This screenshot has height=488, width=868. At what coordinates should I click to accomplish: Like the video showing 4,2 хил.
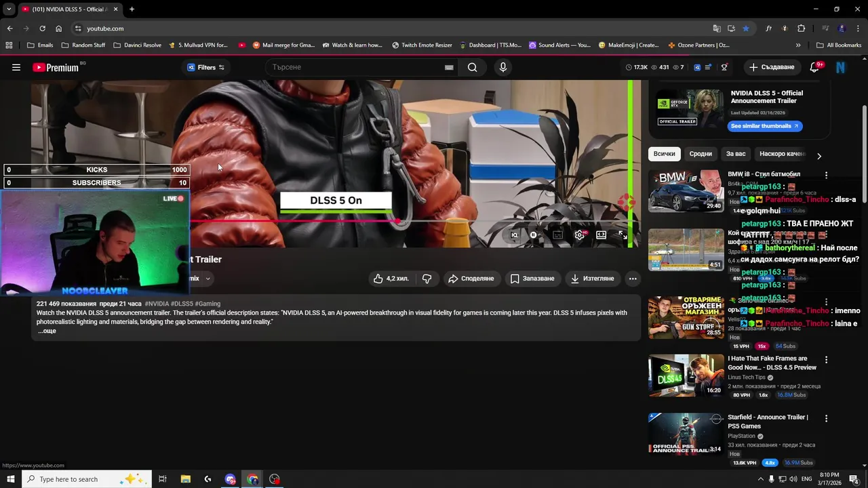pos(391,279)
